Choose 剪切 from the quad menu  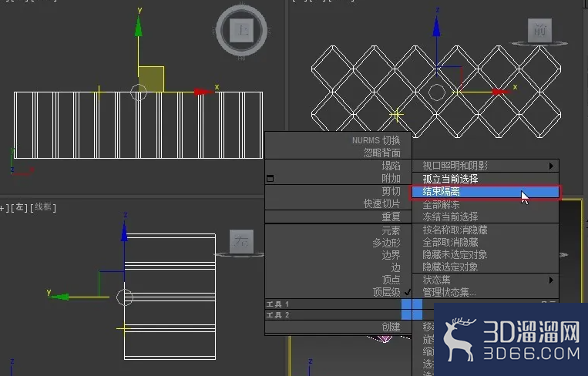pos(391,191)
